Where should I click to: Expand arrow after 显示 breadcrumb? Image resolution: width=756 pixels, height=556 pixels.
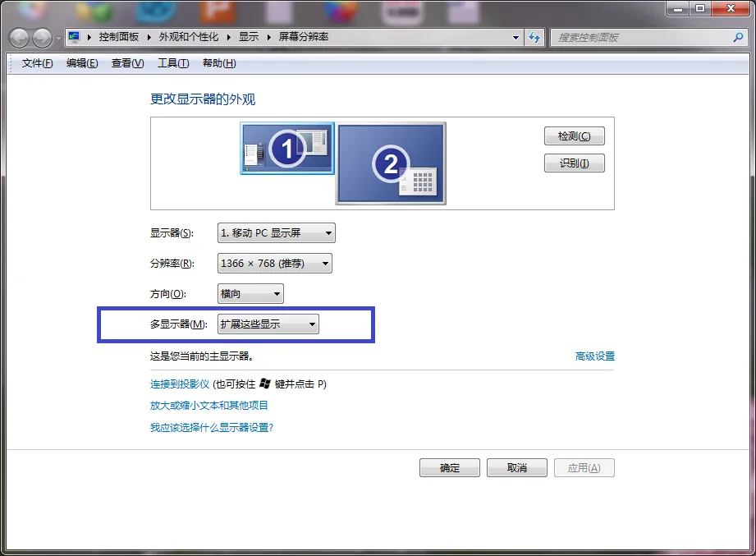point(268,37)
